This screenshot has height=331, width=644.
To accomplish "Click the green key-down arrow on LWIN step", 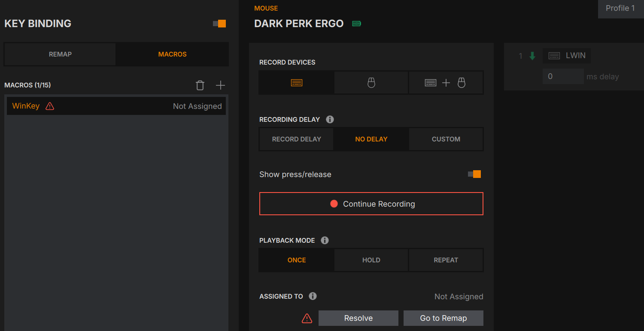I will click(532, 56).
